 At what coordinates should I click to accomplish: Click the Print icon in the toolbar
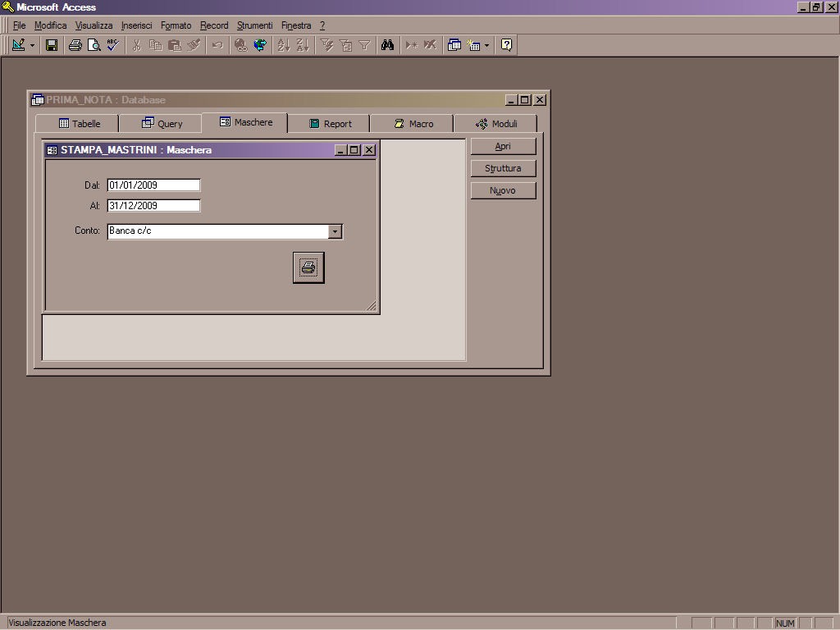(75, 45)
